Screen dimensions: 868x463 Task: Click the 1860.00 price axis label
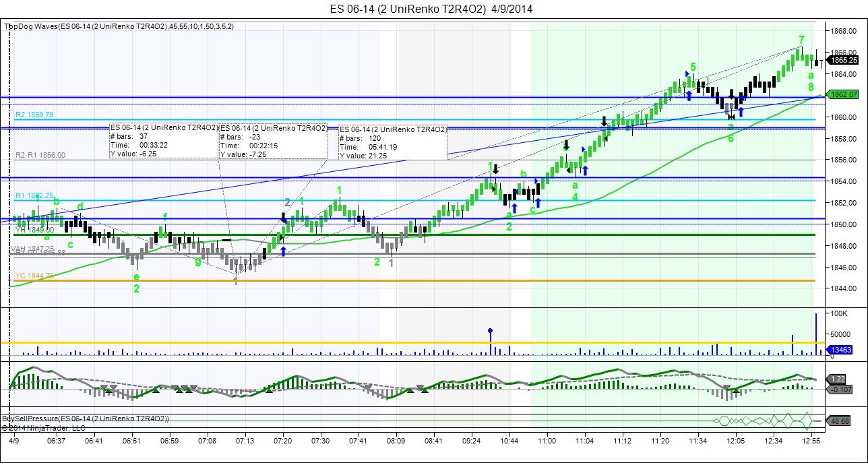pos(843,117)
